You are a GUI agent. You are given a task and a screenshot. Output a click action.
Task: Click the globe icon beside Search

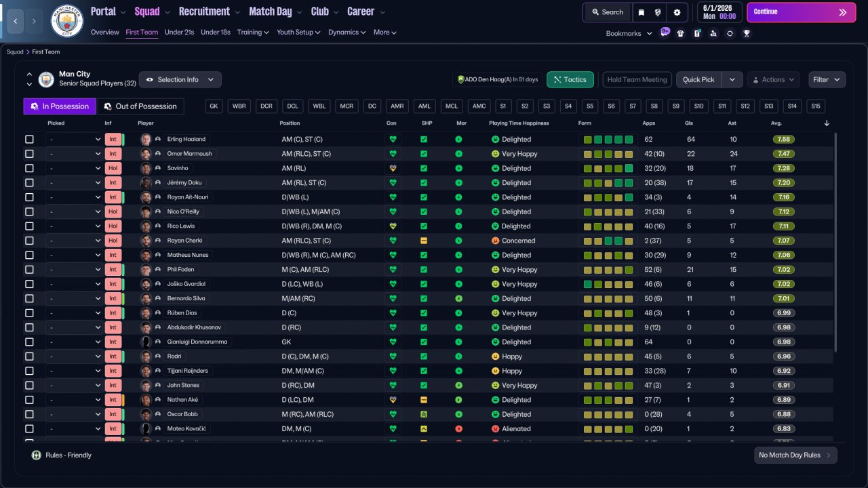pyautogui.click(x=658, y=12)
